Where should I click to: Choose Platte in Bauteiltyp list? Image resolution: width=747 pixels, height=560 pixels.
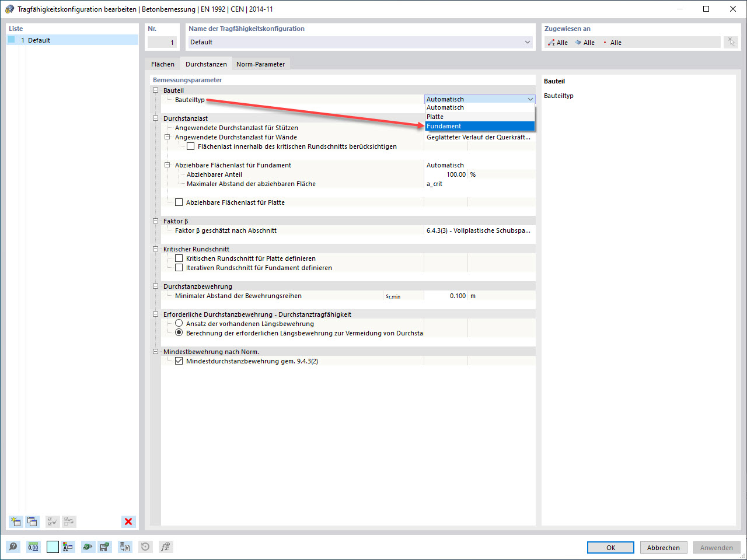tap(480, 117)
